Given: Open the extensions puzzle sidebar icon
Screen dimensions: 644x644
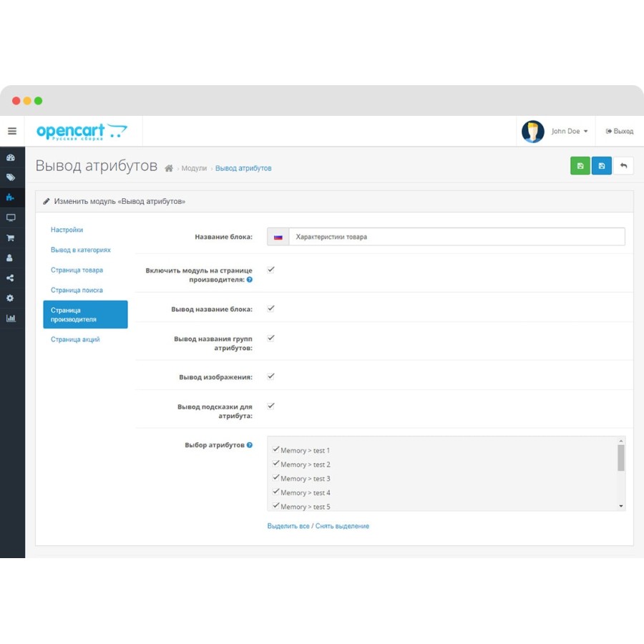Looking at the screenshot, I should point(11,197).
